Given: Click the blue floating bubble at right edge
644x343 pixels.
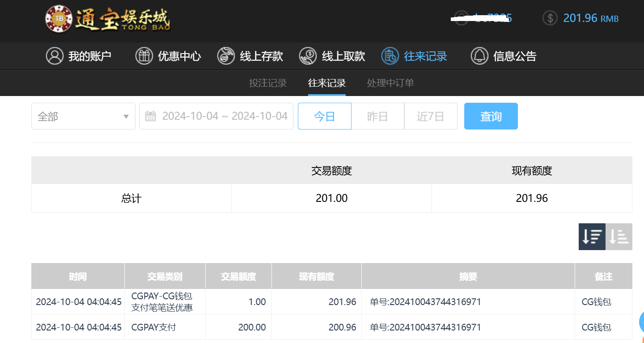Looking at the screenshot, I should [x=641, y=321].
